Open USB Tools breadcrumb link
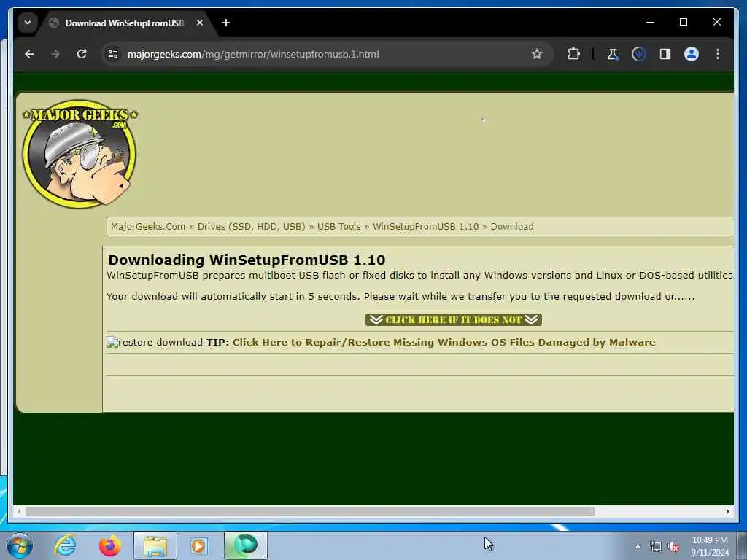 point(338,227)
